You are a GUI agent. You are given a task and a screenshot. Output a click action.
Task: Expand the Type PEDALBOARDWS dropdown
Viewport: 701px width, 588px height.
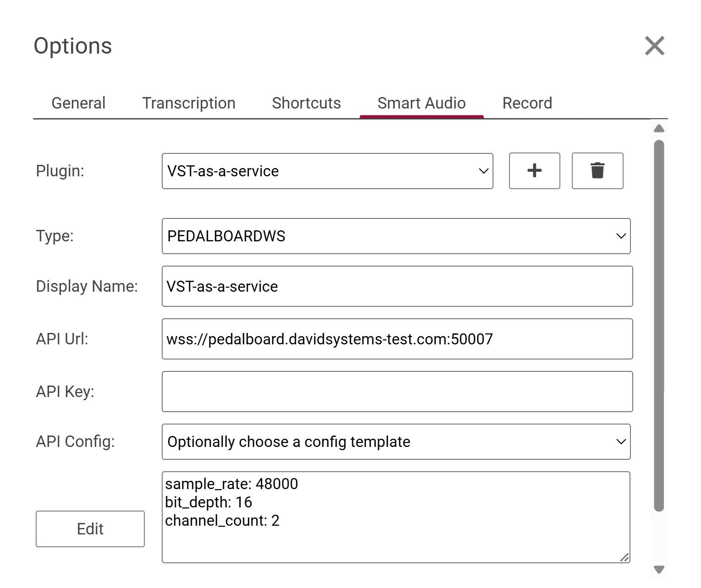tap(396, 236)
